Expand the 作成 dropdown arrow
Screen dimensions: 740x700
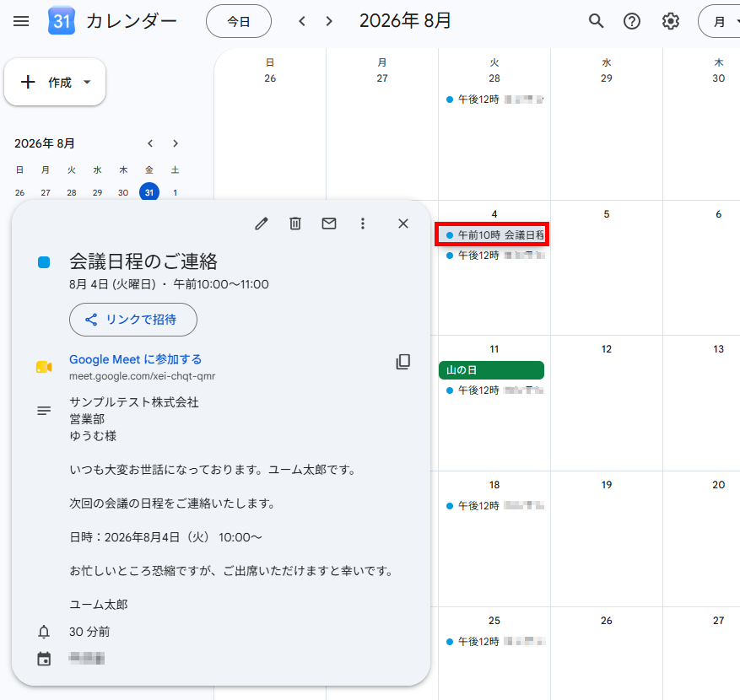point(87,82)
